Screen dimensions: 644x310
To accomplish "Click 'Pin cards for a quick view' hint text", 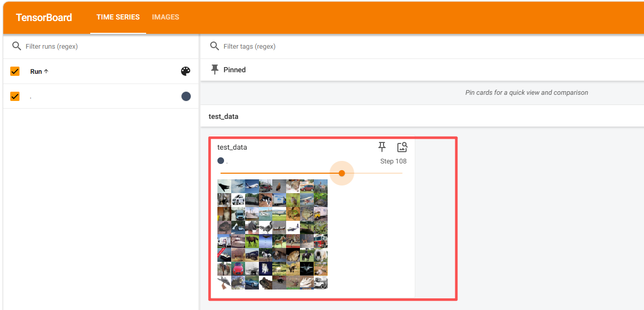I will (x=527, y=93).
